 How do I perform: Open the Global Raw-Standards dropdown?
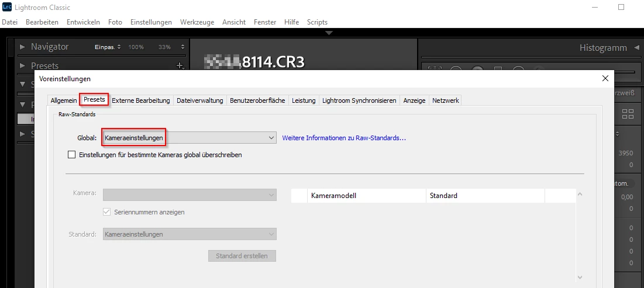[189, 138]
